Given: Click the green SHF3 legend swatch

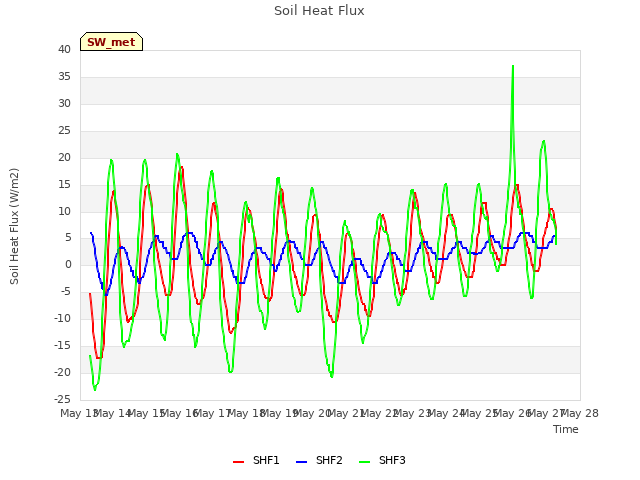Looking at the screenshot, I should 364,462.
